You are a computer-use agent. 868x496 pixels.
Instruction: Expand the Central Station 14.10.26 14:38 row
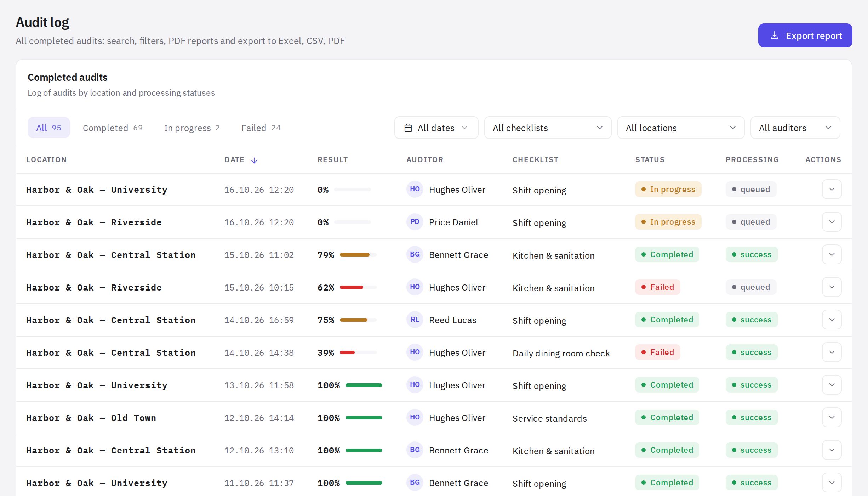[832, 352]
